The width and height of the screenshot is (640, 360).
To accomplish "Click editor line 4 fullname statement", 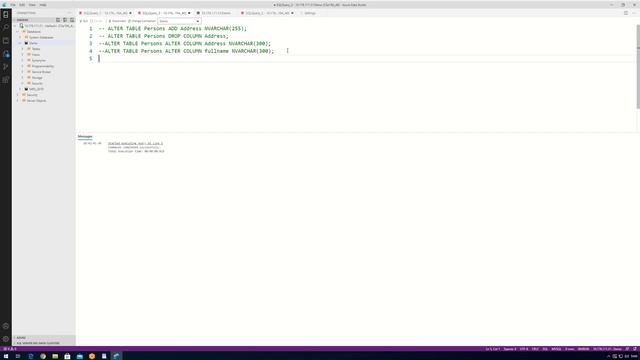I will [187, 51].
